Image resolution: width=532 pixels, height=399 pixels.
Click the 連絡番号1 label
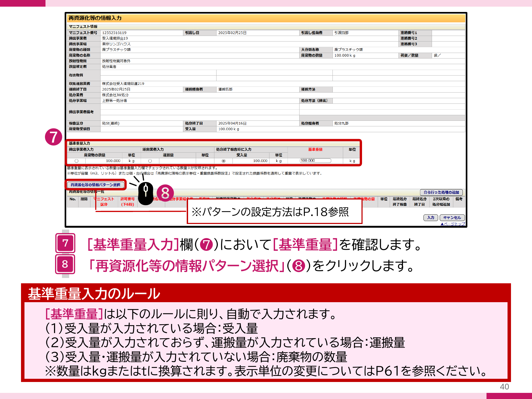coord(409,33)
